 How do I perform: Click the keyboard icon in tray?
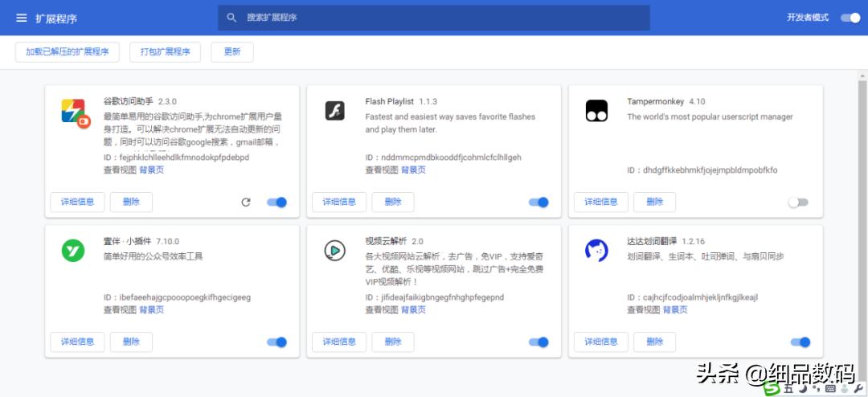(x=829, y=389)
